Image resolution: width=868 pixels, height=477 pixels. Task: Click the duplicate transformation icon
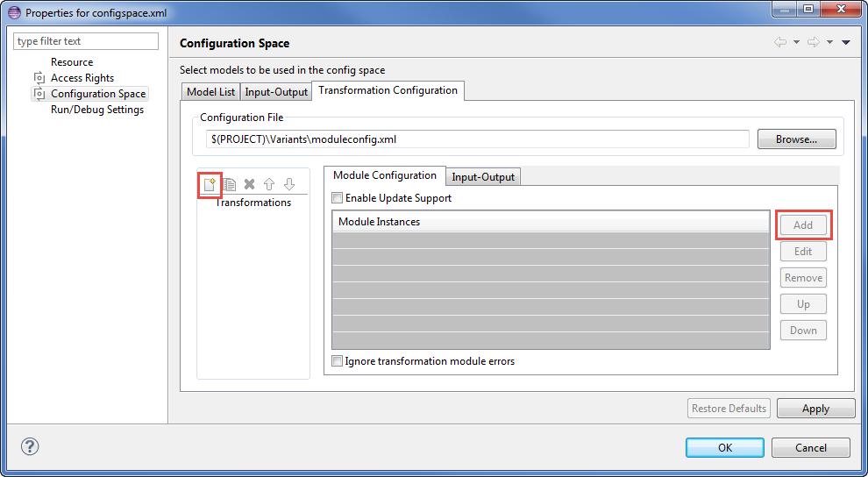[x=230, y=184]
